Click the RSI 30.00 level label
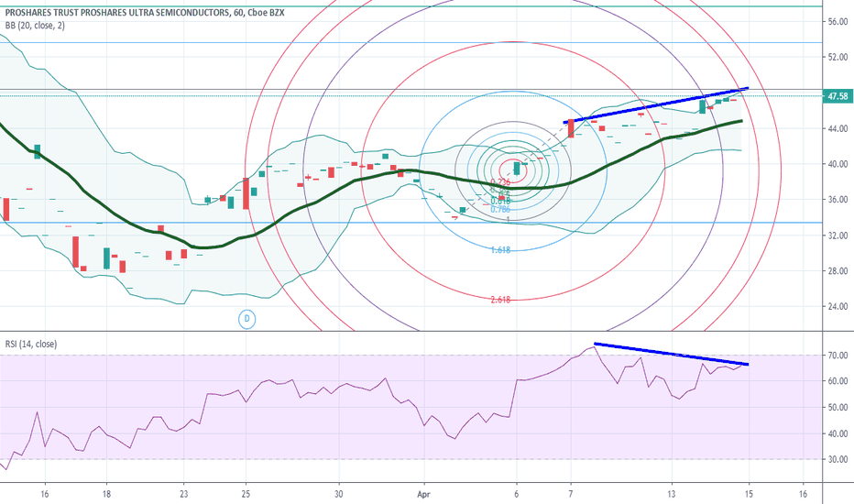This screenshot has height=504, width=854. (838, 459)
